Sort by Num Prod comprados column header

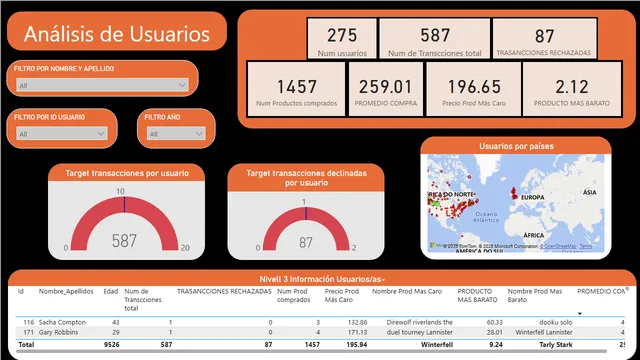(x=294, y=296)
